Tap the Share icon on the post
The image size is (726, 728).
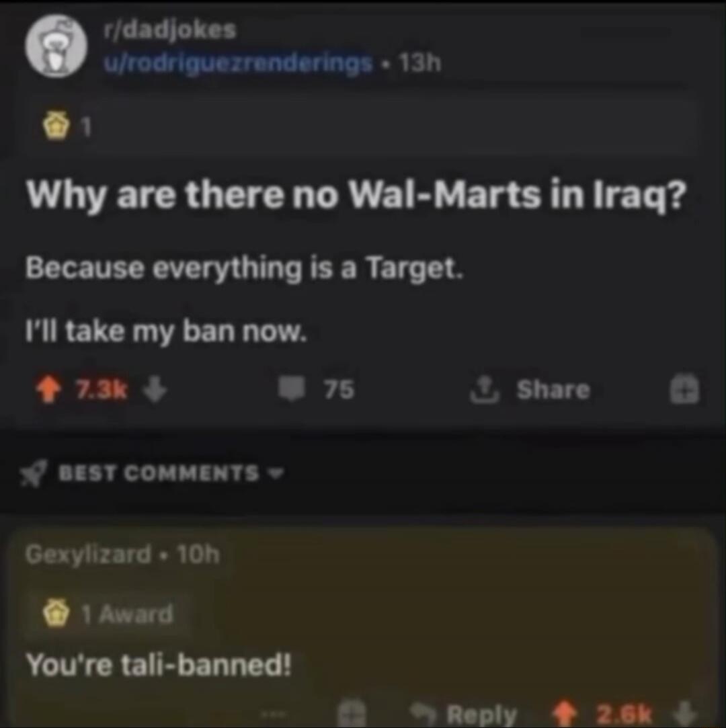tap(484, 389)
